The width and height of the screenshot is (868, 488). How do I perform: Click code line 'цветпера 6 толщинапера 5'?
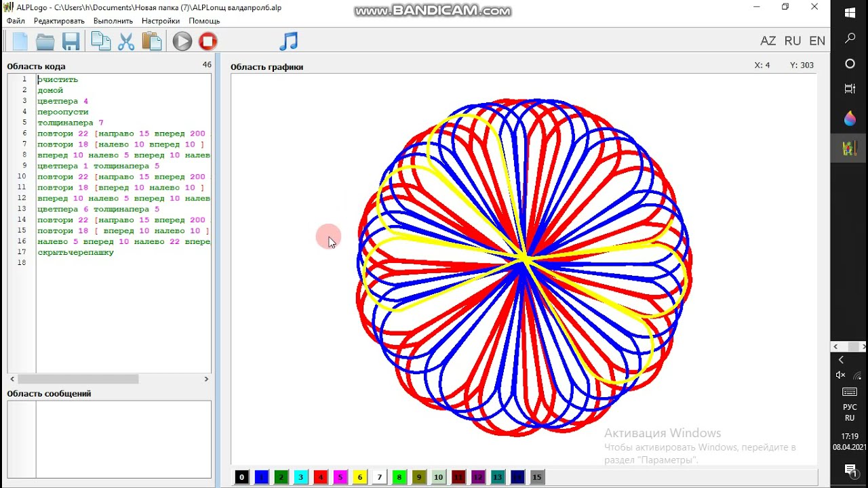(98, 209)
